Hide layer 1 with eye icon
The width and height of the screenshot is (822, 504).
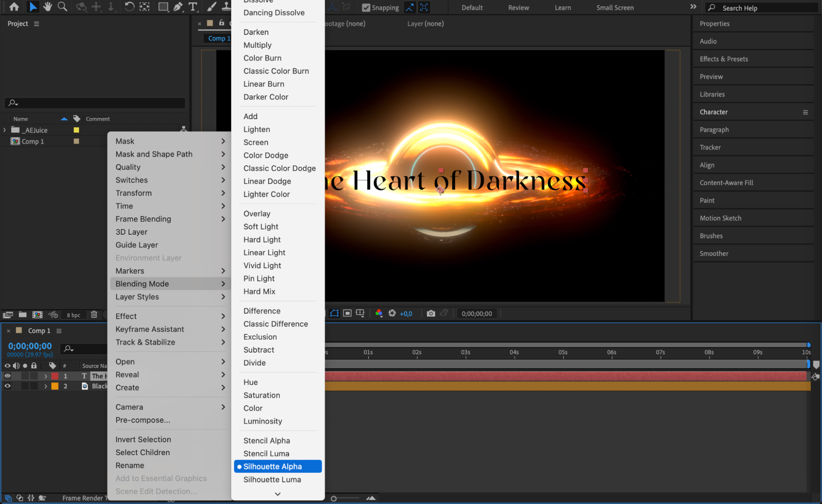7,376
